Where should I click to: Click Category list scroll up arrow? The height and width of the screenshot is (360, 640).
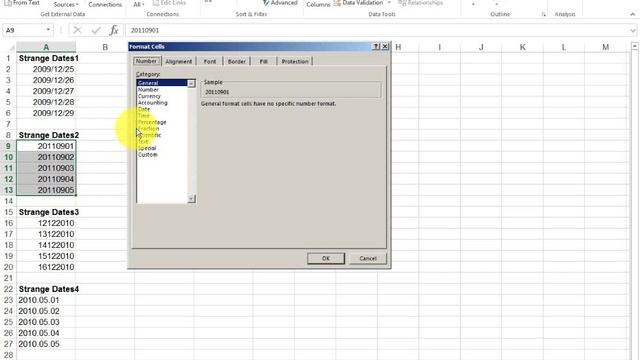tap(191, 83)
